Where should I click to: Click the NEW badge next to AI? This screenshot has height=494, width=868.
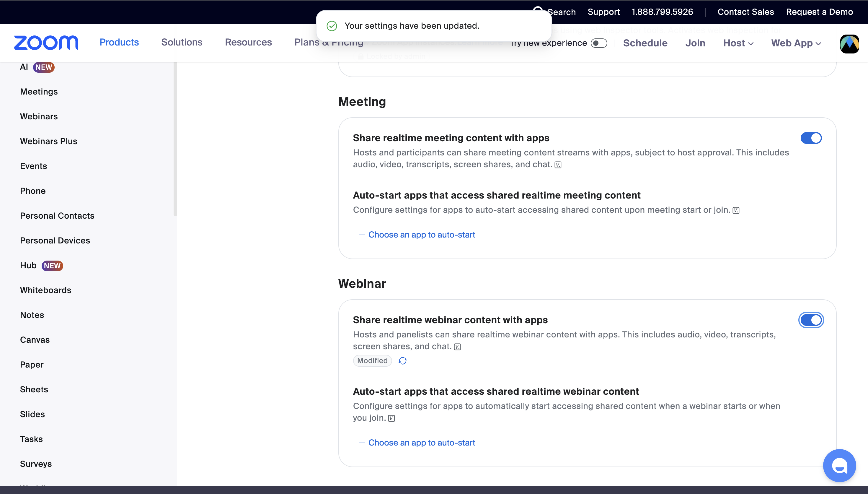(44, 67)
